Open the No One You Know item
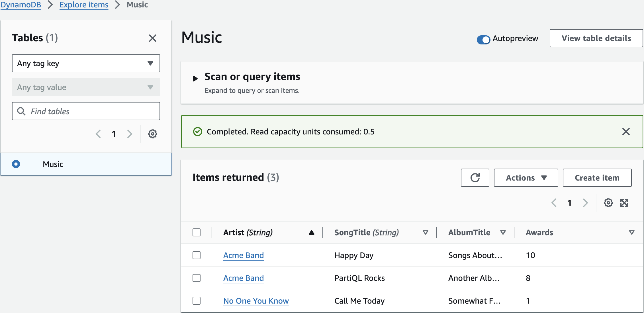Image resolution: width=644 pixels, height=313 pixels. (256, 301)
